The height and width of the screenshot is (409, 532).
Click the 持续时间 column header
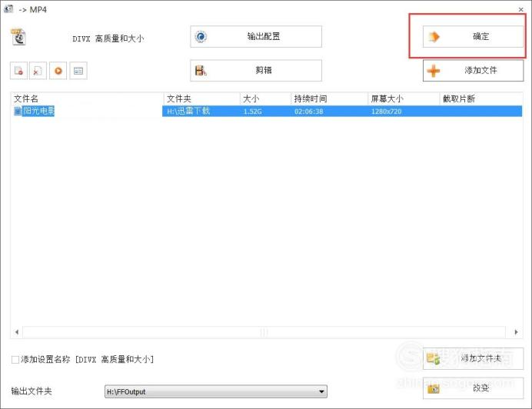coord(329,98)
